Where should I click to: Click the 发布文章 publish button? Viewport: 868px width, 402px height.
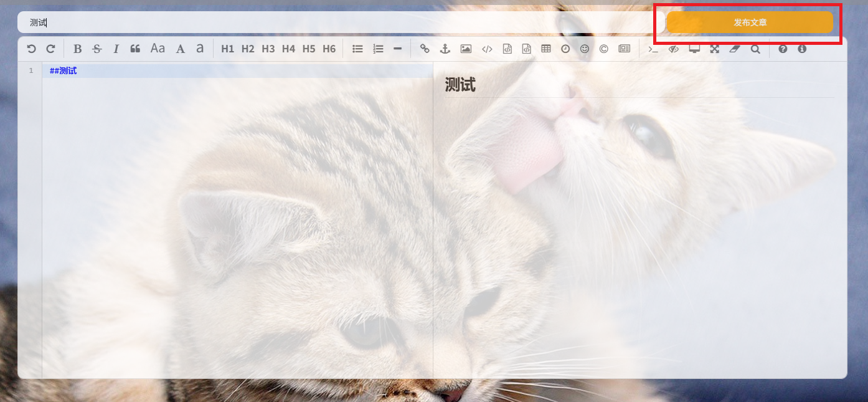[x=750, y=22]
